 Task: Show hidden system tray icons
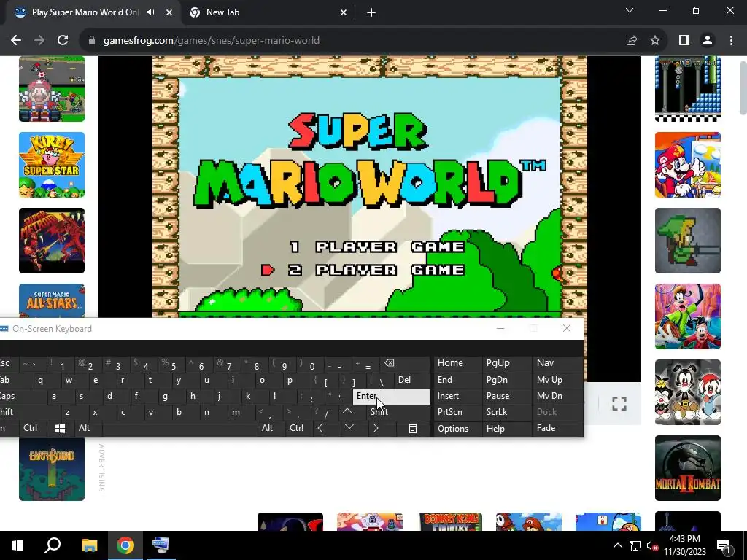(617, 545)
